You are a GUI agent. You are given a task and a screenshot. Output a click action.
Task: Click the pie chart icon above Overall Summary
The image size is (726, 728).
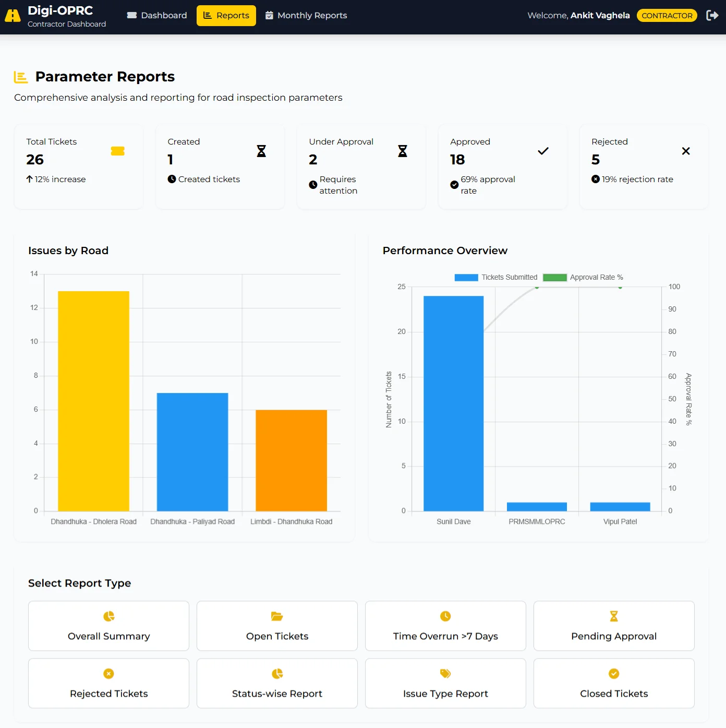click(108, 616)
